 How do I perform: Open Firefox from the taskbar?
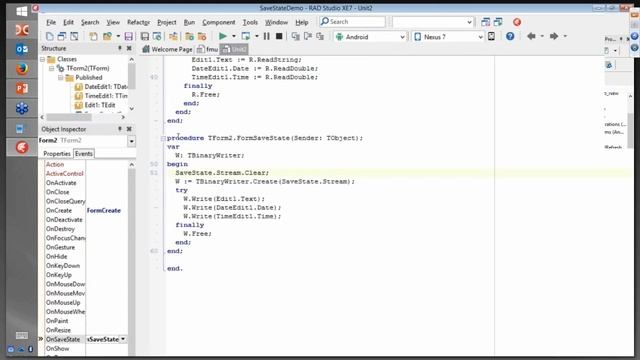coord(22,69)
